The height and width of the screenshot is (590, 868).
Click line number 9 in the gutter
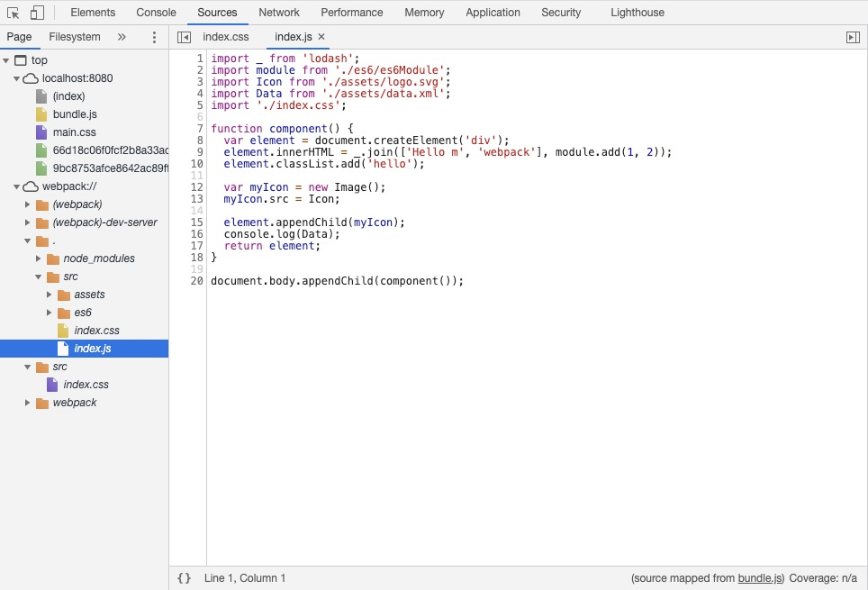click(x=200, y=152)
